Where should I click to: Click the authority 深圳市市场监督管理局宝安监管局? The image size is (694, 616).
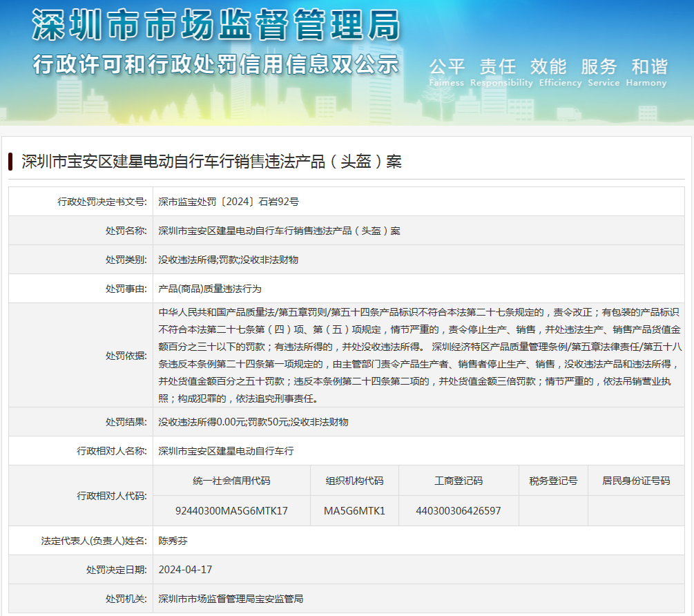click(x=231, y=599)
